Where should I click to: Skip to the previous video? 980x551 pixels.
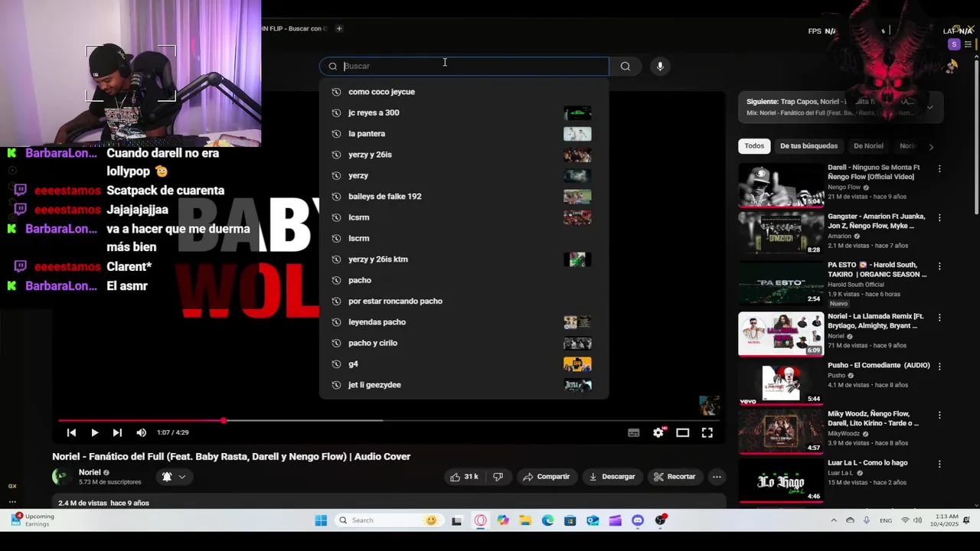71,432
